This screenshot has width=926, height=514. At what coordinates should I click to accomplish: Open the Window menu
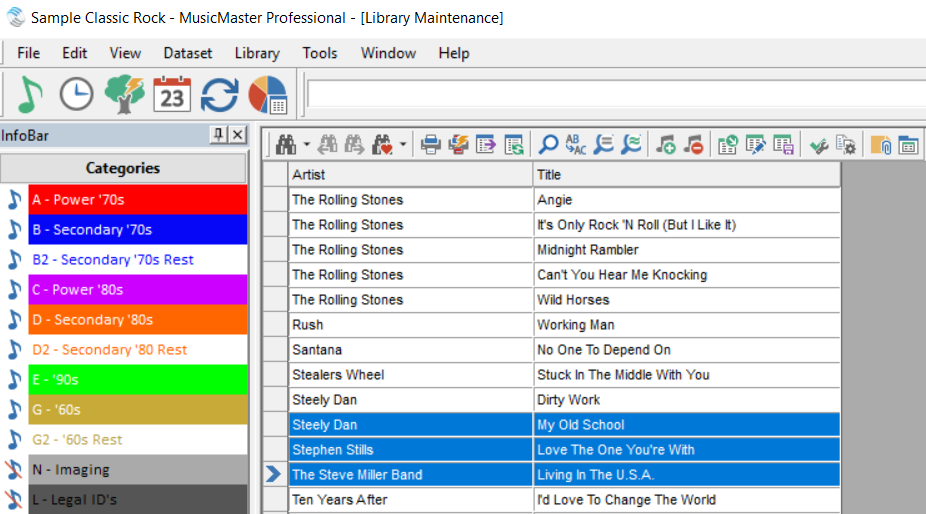[388, 53]
